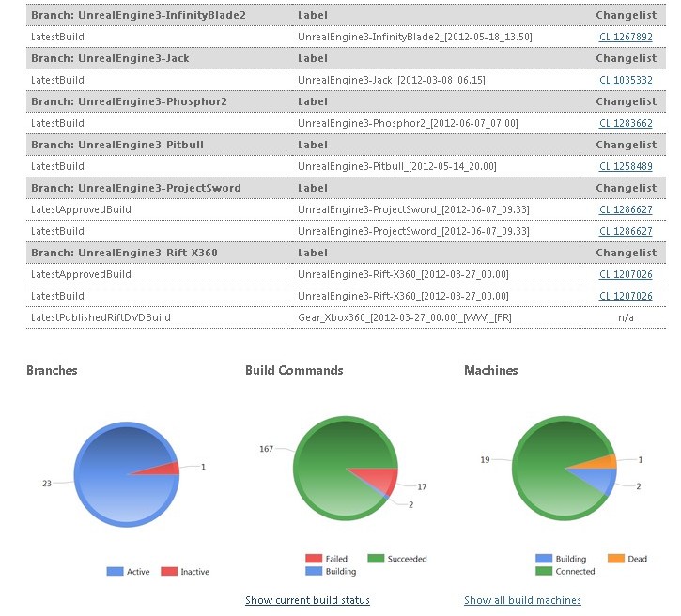Open changelist CL 1035332 link
This screenshot has height=616, width=681.
[x=626, y=81]
